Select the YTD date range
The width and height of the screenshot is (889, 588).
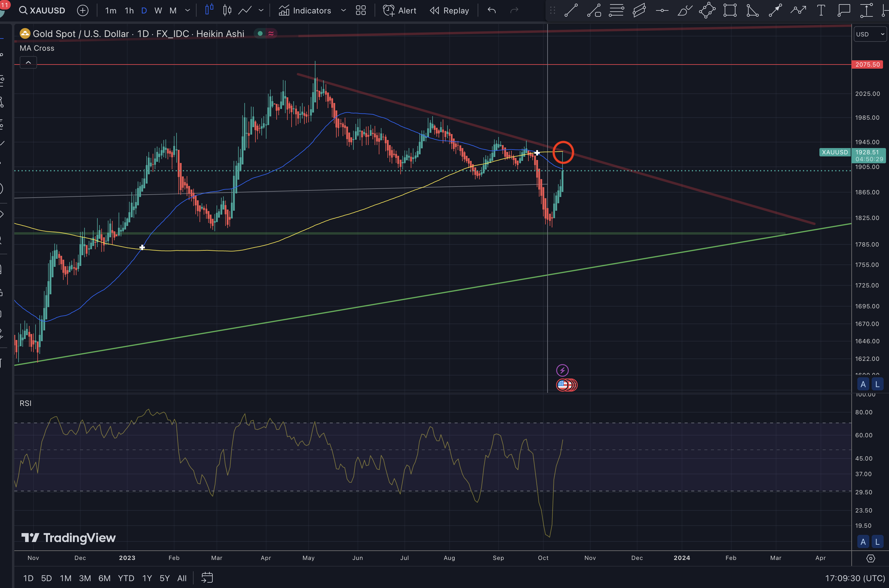(126, 578)
